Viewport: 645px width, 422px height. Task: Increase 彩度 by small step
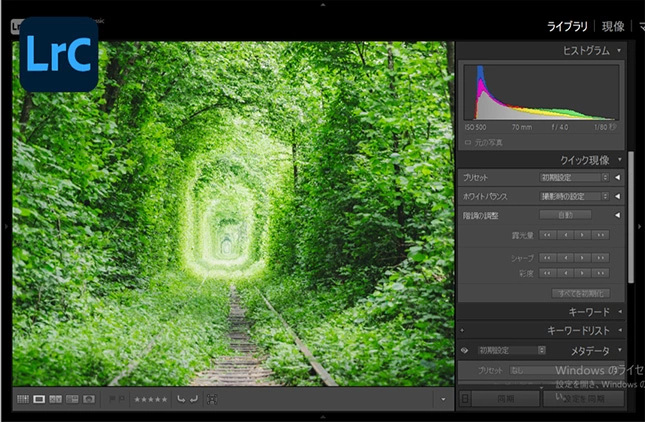(x=582, y=273)
